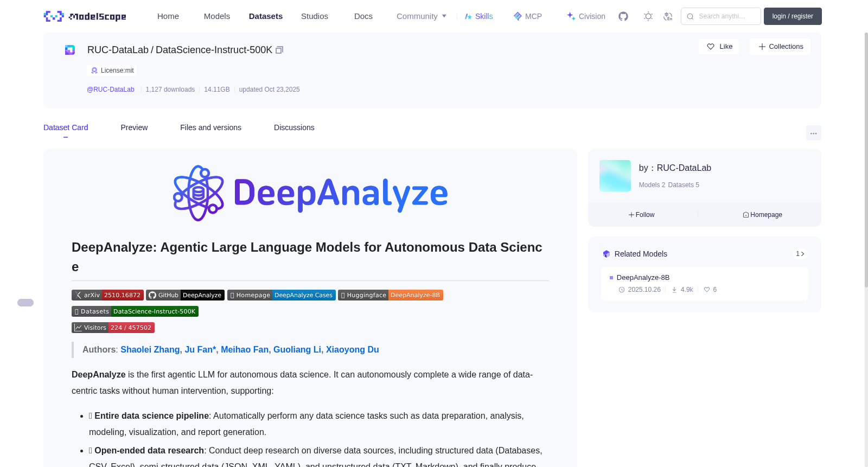Click the dataset avatar icon beside RUC-DataLab title

70,50
